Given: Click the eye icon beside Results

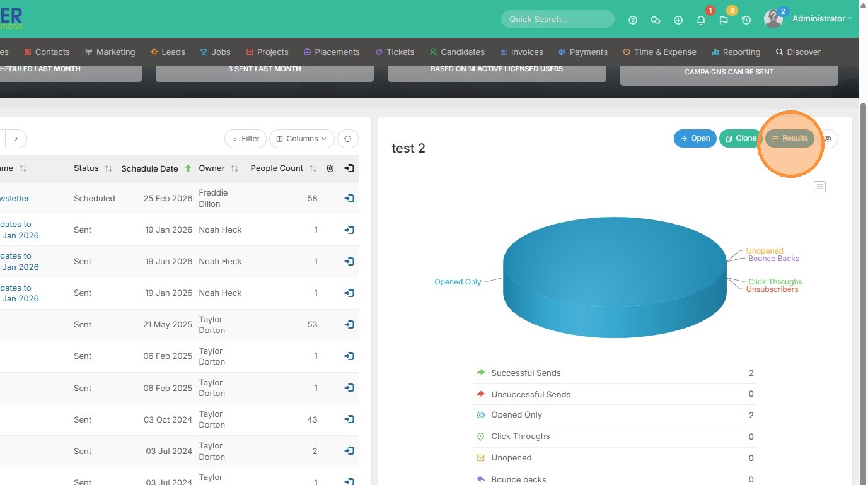Looking at the screenshot, I should (x=828, y=139).
